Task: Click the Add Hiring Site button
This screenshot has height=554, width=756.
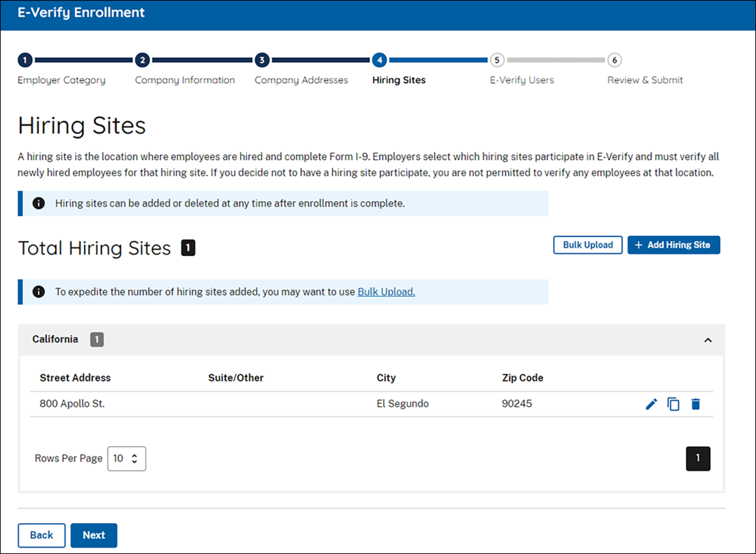Action: coord(673,245)
